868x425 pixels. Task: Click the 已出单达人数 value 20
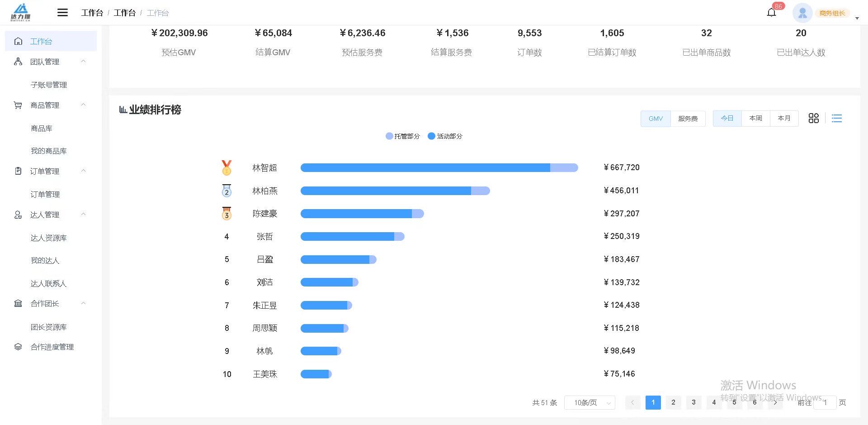click(801, 33)
